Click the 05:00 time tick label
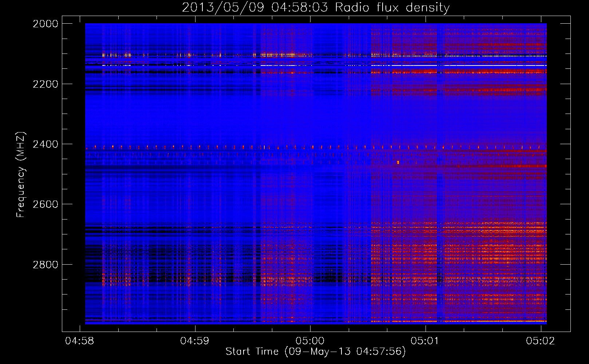 310,341
